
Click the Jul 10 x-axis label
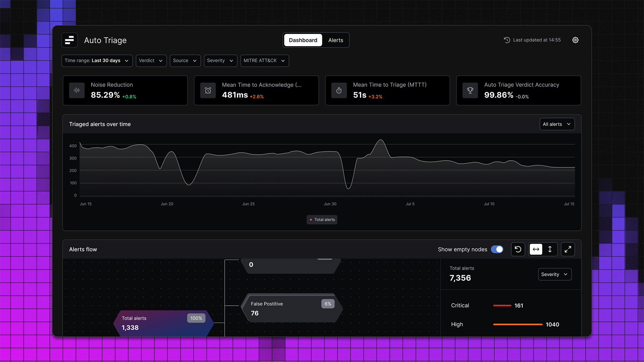489,204
